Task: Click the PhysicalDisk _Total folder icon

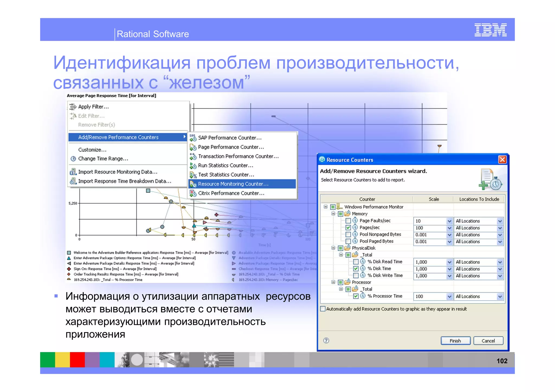Action: (355, 254)
